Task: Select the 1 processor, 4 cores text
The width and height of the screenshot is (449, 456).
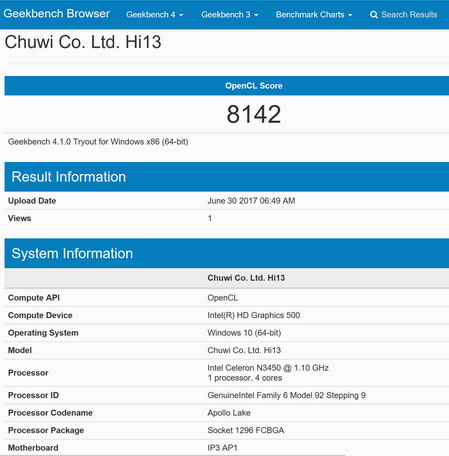Action: [245, 378]
